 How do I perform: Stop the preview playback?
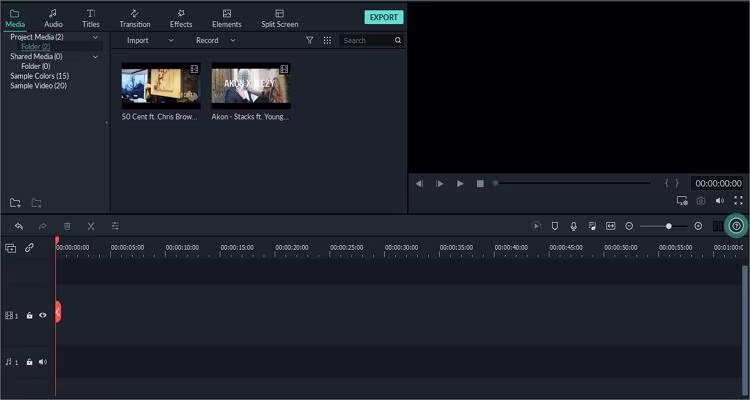pyautogui.click(x=480, y=184)
